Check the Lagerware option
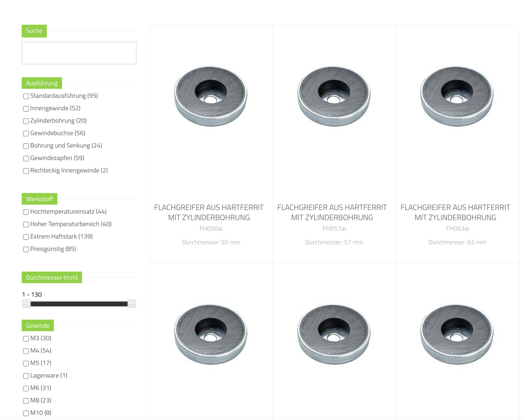Screen dimensions: 525x420 [x=26, y=376]
